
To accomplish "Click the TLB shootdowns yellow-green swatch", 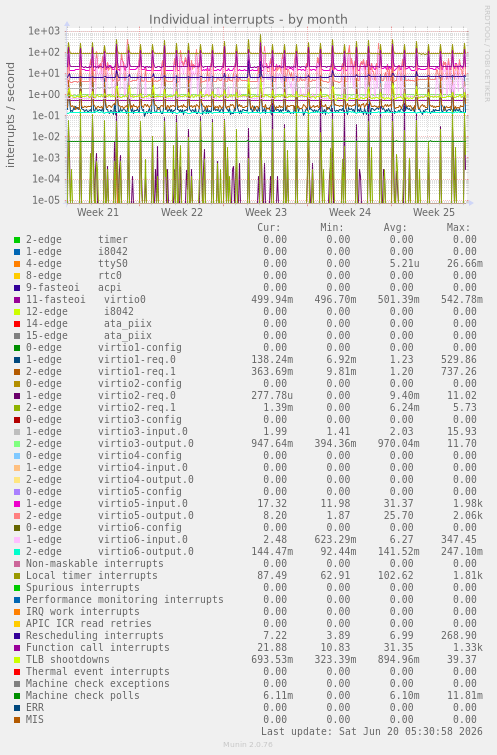I will click(x=17, y=660).
